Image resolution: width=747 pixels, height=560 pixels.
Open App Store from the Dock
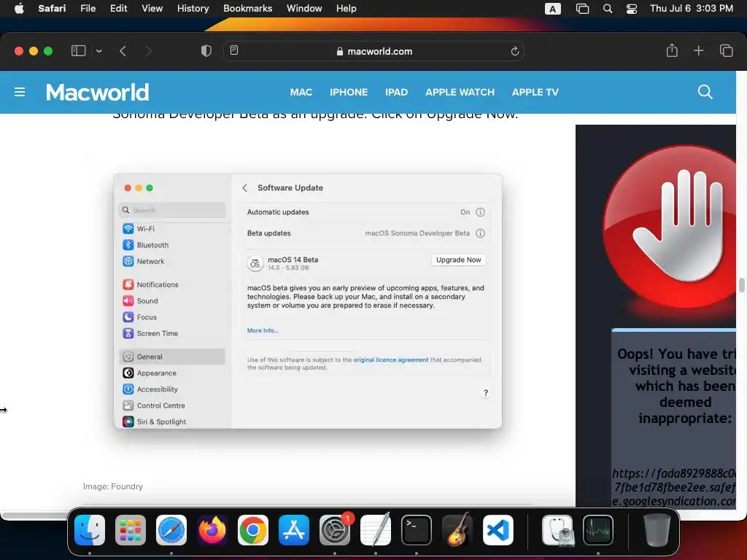pos(294,530)
